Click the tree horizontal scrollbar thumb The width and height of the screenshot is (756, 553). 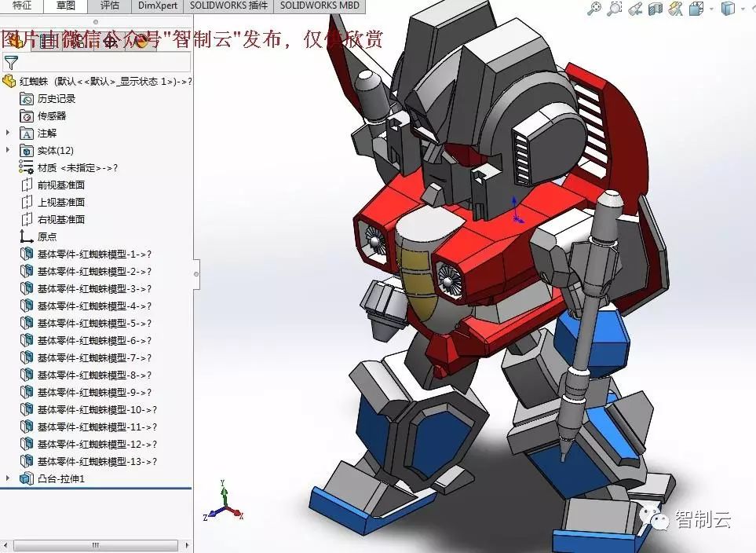click(96, 545)
